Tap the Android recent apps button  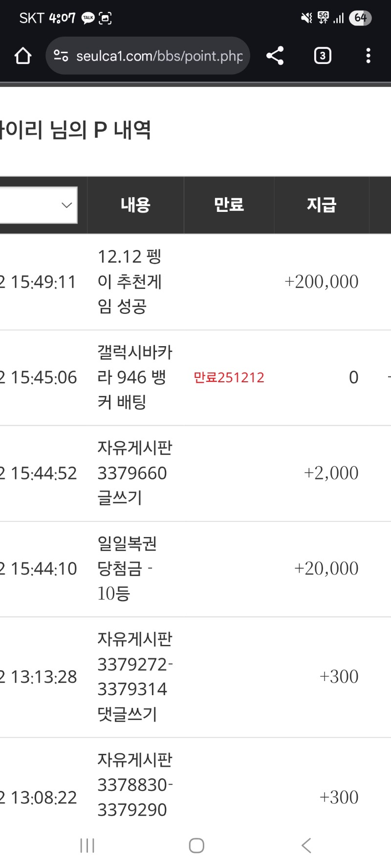pyautogui.click(x=87, y=846)
